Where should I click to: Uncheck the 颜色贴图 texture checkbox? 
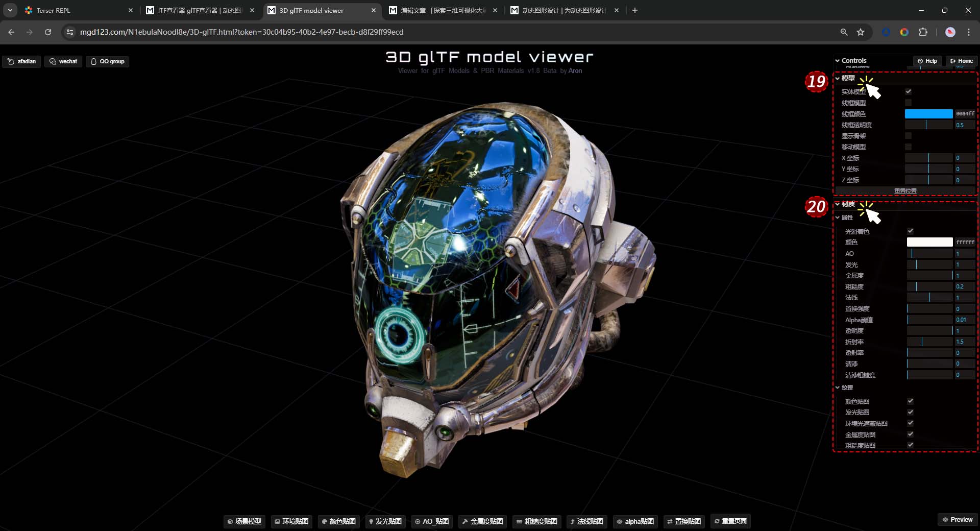(910, 401)
